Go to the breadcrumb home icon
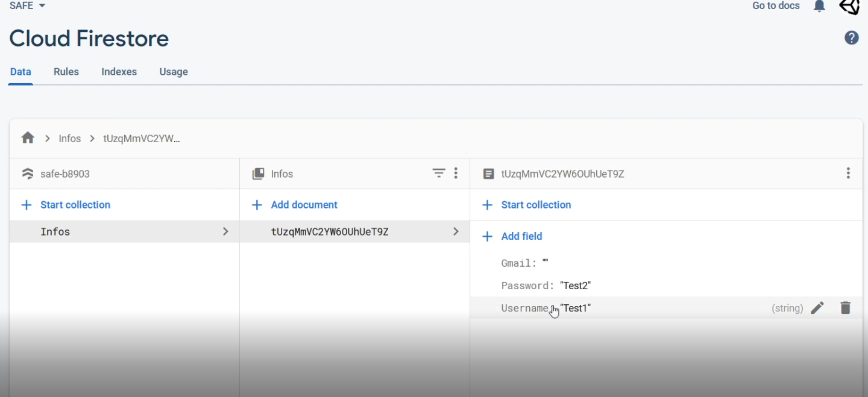This screenshot has width=868, height=397. 28,138
